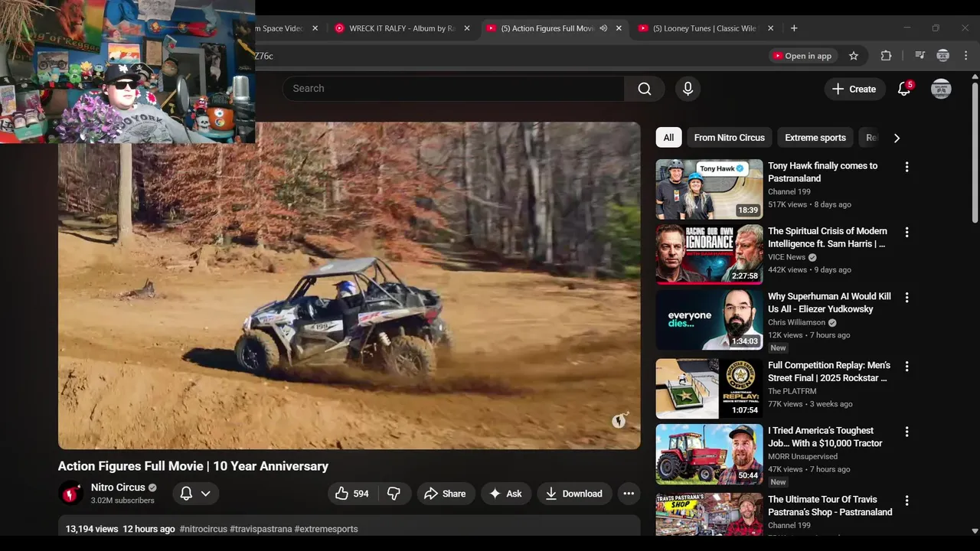Click the #nitrocircus hashtag
The height and width of the screenshot is (551, 980).
point(204,529)
